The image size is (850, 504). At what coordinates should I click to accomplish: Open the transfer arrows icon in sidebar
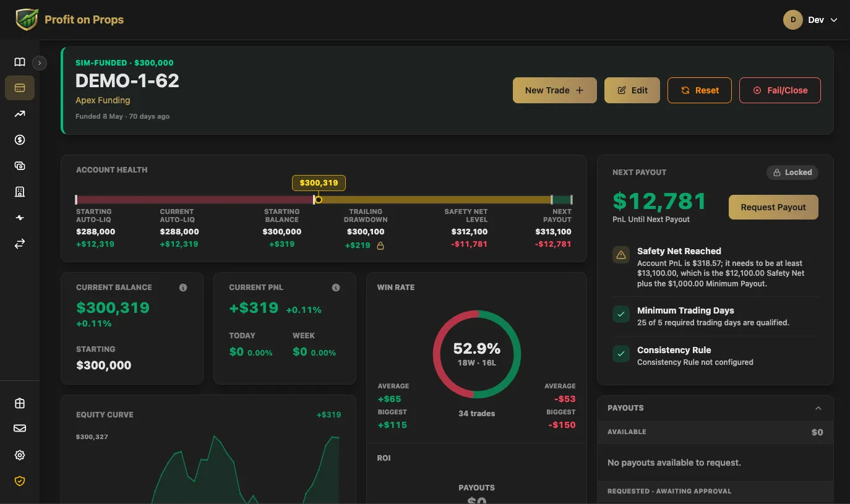20,244
